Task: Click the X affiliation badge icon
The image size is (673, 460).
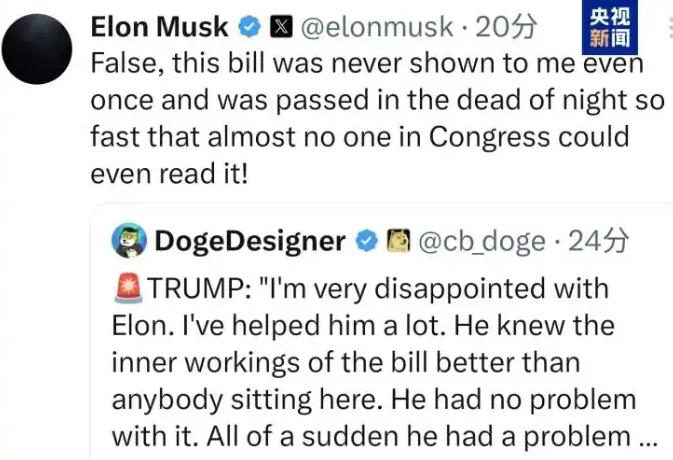Action: (x=281, y=27)
